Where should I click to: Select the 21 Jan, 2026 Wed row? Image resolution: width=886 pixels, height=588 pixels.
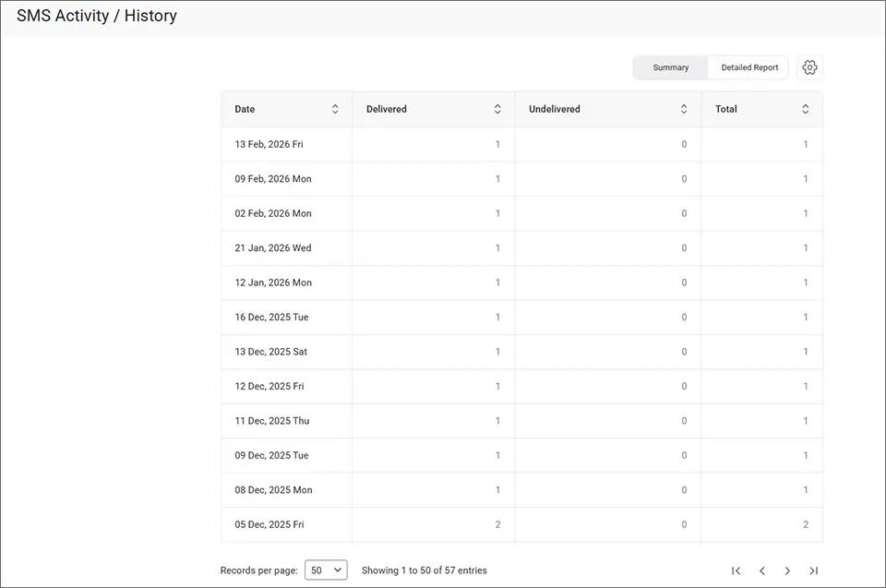pos(273,247)
